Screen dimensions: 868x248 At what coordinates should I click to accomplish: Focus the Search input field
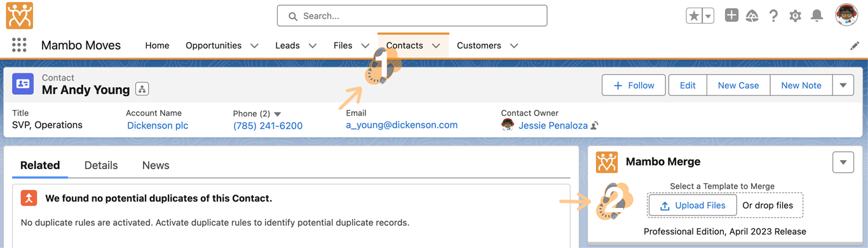[412, 16]
